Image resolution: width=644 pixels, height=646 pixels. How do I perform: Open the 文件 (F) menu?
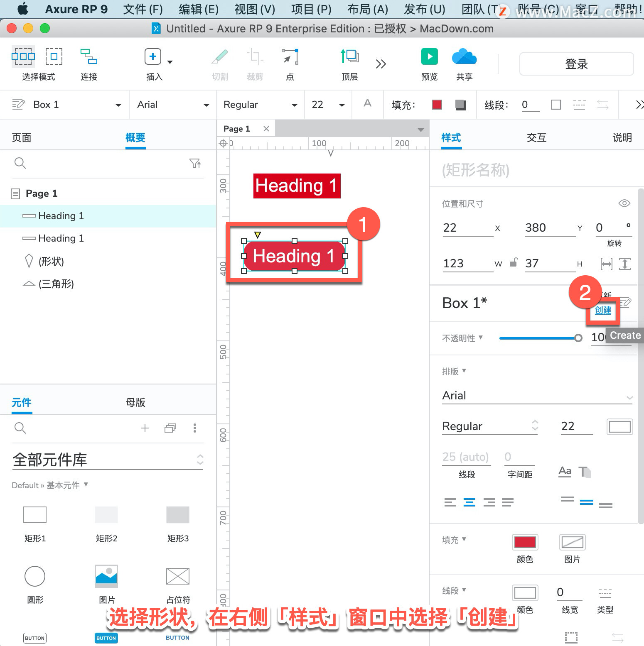coord(143,9)
